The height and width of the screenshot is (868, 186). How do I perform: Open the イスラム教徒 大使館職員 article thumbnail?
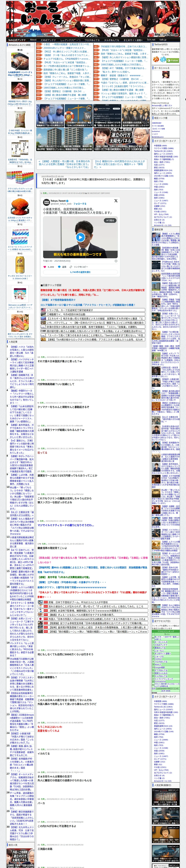pos(50,116)
